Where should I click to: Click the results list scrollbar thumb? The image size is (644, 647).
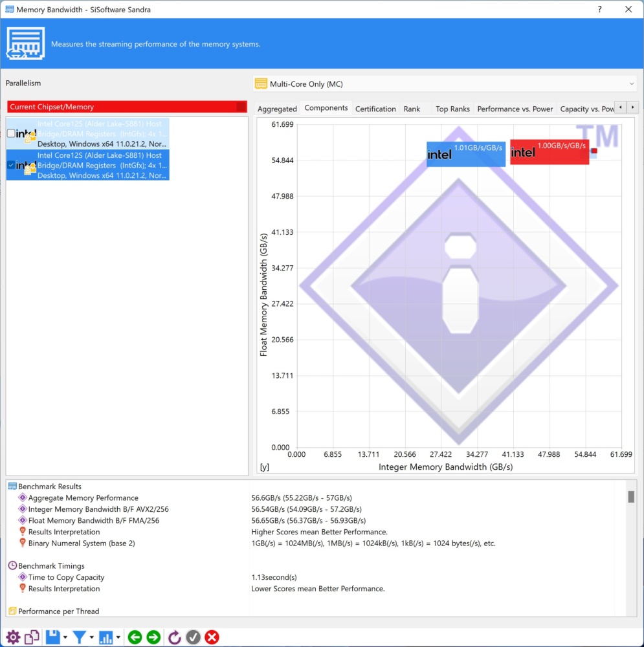pyautogui.click(x=631, y=497)
